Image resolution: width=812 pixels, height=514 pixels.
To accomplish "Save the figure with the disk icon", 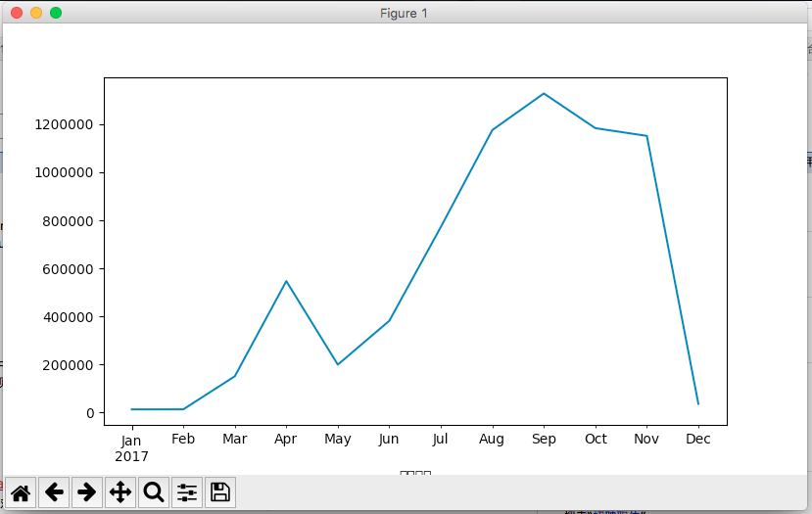I will 220,492.
